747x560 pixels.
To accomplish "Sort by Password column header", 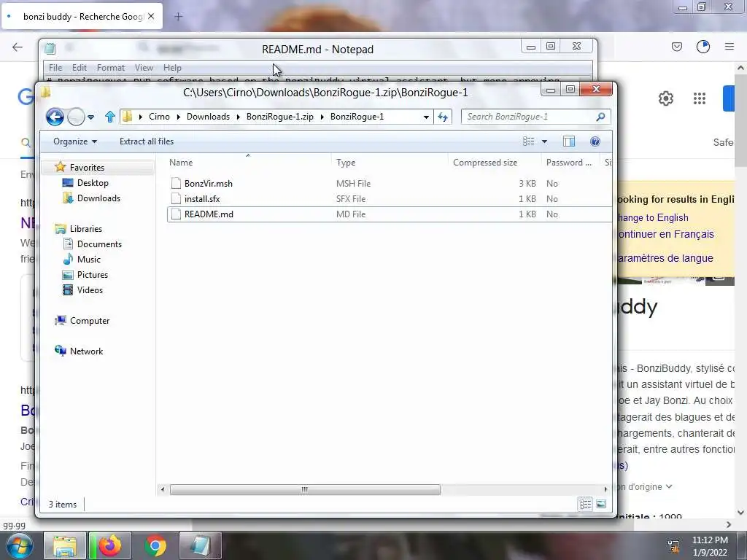I will coord(570,163).
